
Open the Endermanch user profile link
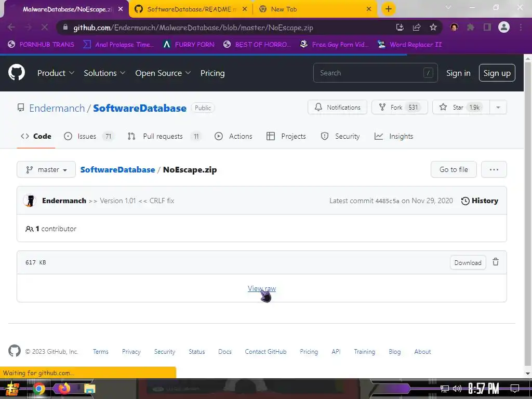click(x=57, y=108)
